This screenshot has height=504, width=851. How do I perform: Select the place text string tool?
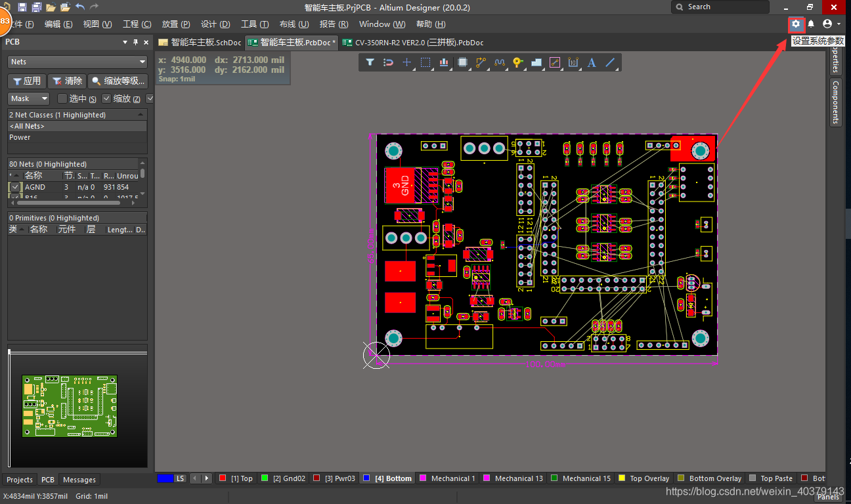pyautogui.click(x=592, y=62)
